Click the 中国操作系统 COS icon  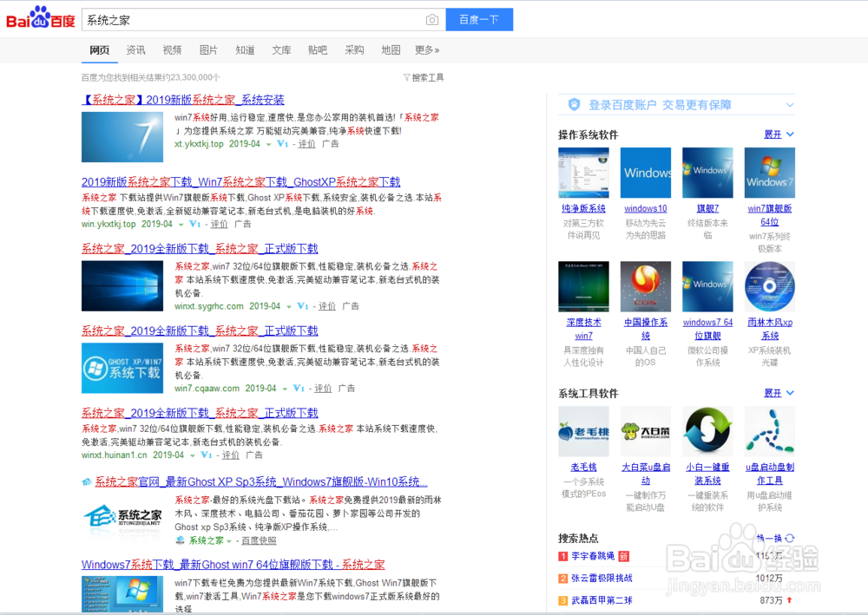tap(645, 286)
